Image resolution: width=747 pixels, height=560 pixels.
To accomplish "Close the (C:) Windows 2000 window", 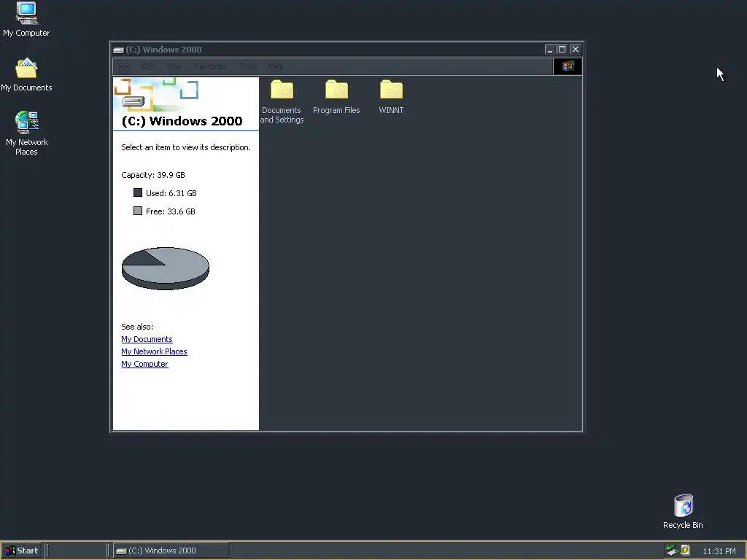I will pos(575,50).
